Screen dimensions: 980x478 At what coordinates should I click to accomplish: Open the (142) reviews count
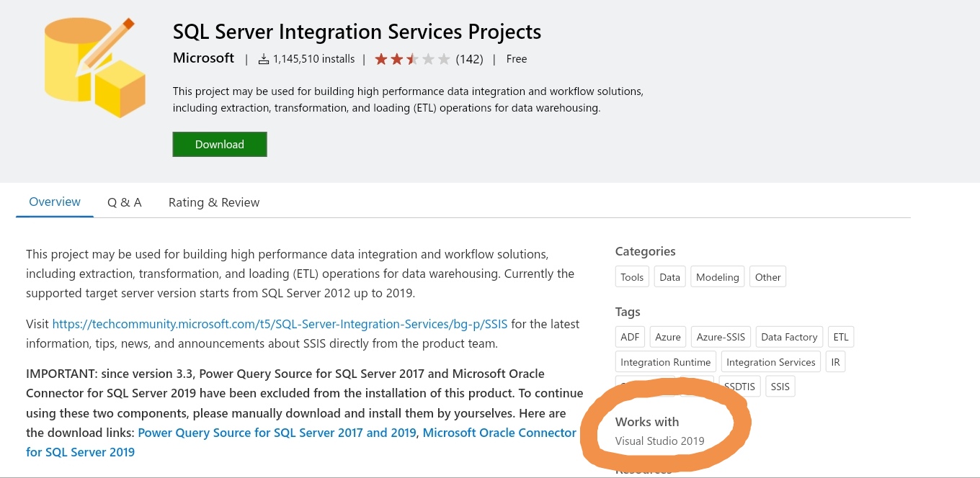pos(469,59)
